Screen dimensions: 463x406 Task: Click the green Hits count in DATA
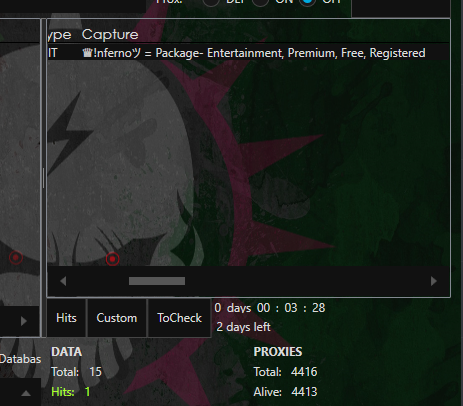87,392
